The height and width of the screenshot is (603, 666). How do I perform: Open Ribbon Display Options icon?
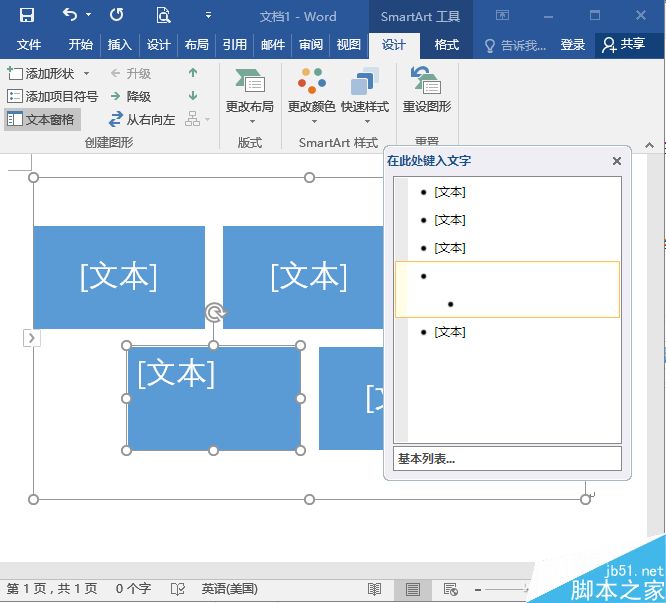pos(502,16)
